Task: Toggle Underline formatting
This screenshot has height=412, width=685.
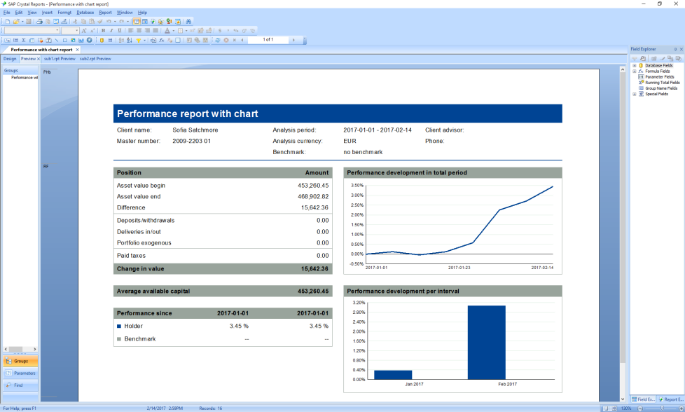Action: point(119,30)
